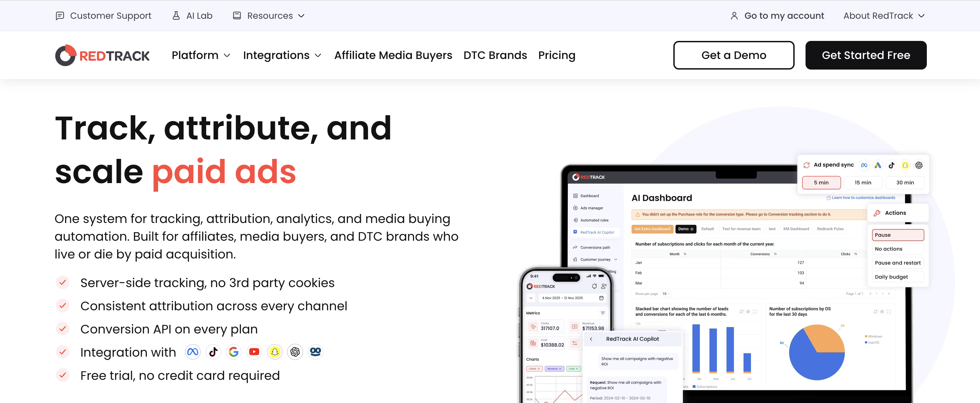The image size is (980, 403).
Task: Click the Google Ads icon in the Ad spend sync card
Action: coord(878,165)
